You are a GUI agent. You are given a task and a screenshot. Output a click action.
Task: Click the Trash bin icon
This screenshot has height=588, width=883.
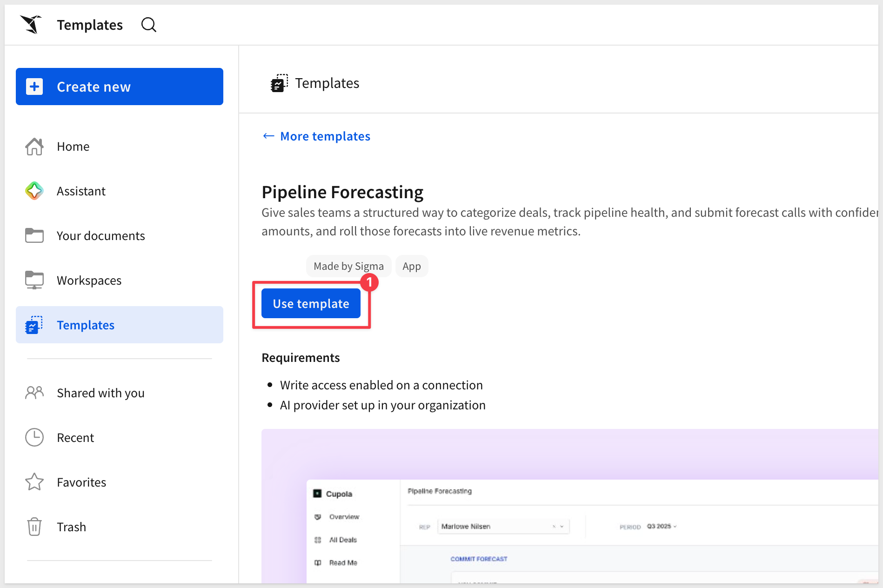click(34, 527)
